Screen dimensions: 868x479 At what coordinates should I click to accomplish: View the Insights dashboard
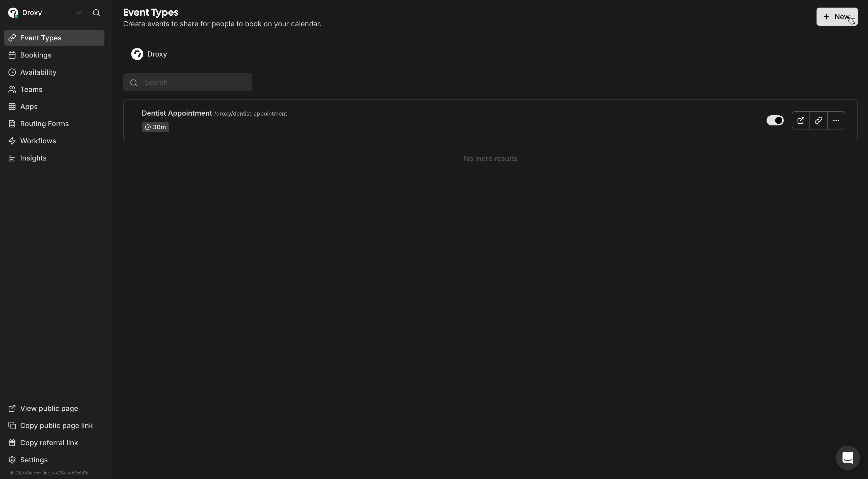pos(33,158)
